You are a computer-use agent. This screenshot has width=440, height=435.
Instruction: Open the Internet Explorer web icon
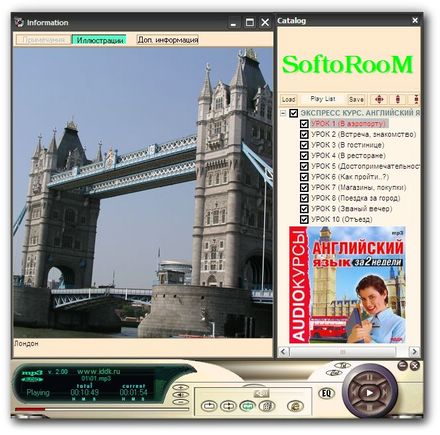point(295,406)
